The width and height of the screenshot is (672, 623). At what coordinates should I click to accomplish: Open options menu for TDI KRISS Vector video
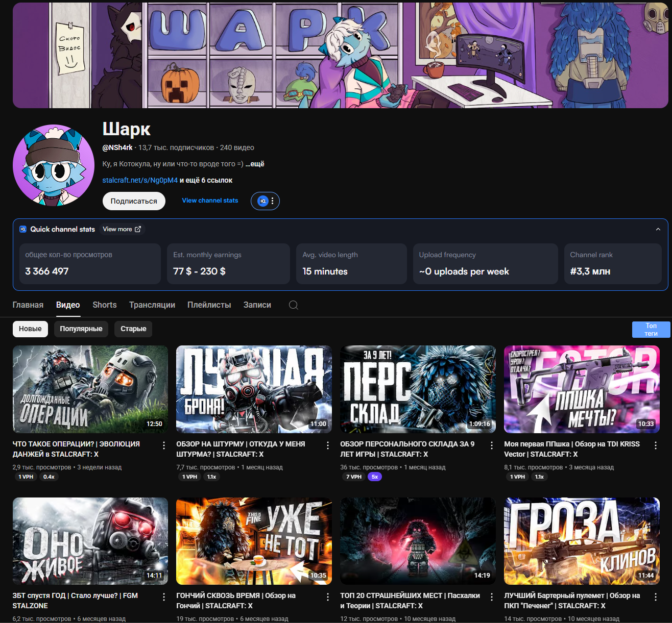click(656, 445)
